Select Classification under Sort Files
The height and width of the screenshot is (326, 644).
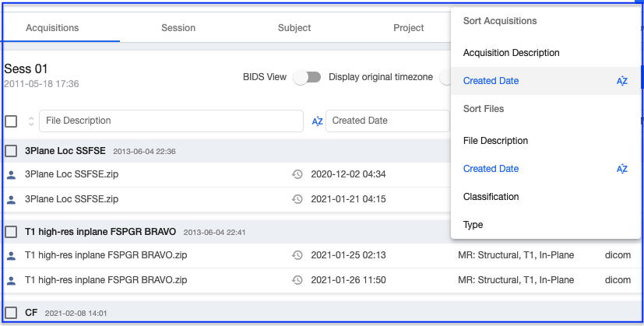(x=491, y=197)
